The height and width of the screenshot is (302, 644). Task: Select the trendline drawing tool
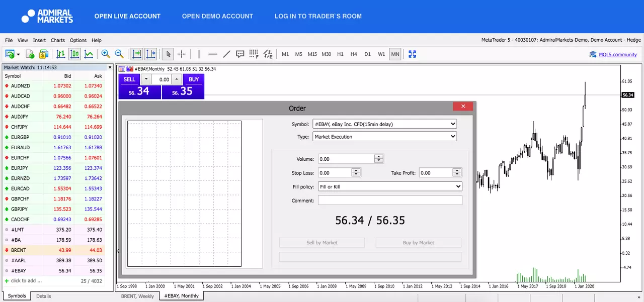226,54
